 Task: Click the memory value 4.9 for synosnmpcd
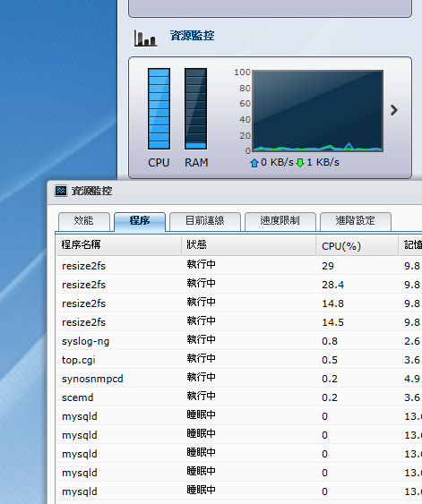412,379
